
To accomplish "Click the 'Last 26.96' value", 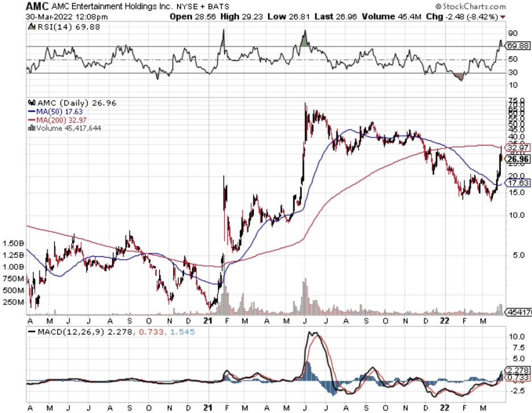I will [x=335, y=16].
